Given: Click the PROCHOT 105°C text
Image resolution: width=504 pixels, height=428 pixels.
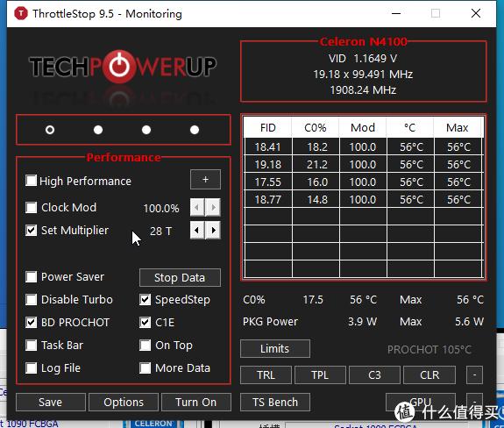Looking at the screenshot, I should [429, 350].
